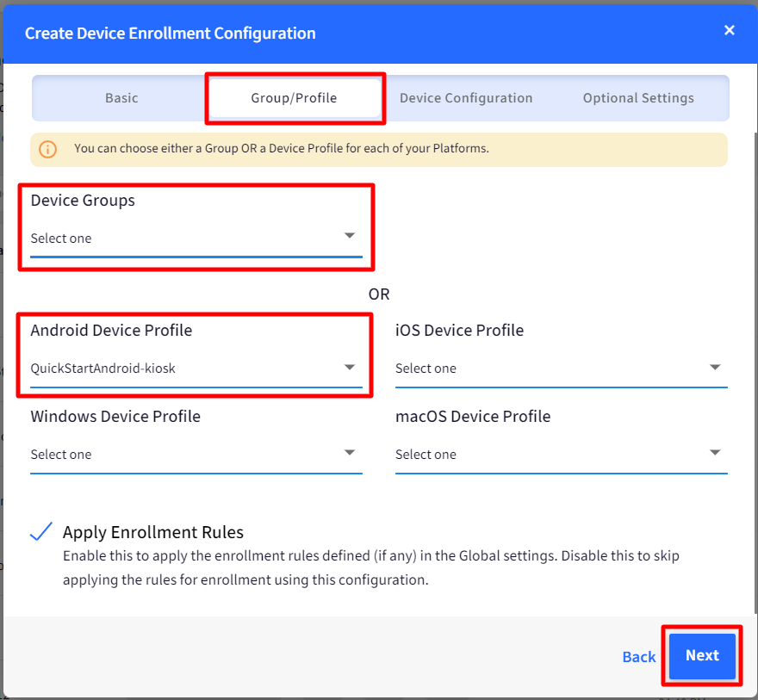Viewport: 758px width, 700px height.
Task: Expand the macOS Device Profile dropdown
Action: pyautogui.click(x=562, y=454)
